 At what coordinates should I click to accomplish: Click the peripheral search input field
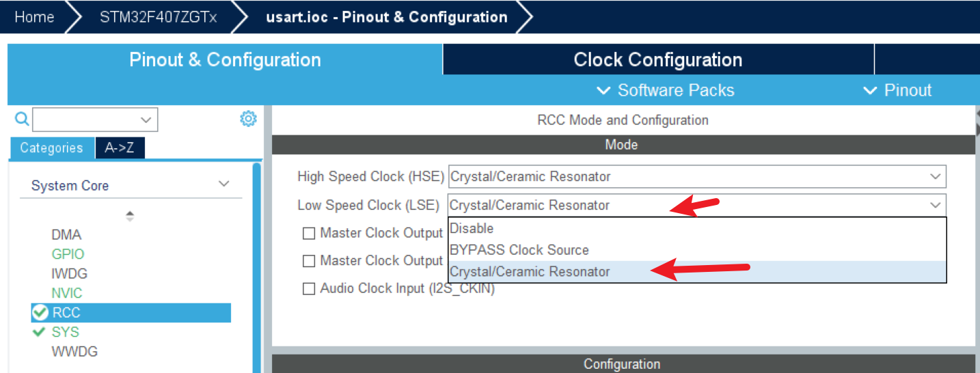[x=87, y=120]
